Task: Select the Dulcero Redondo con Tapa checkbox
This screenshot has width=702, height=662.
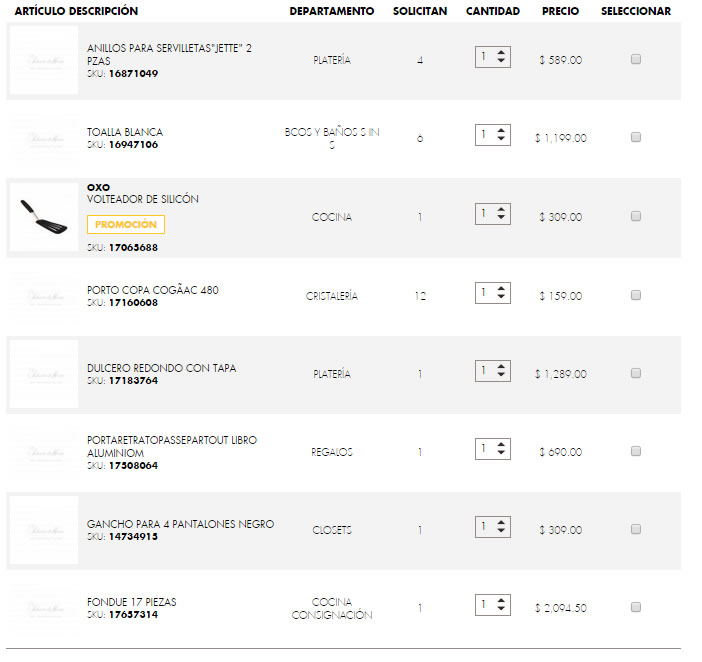Action: (x=636, y=373)
